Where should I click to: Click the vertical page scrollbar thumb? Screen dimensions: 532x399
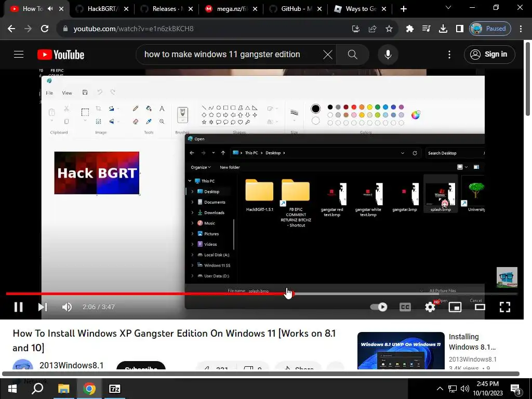528,79
